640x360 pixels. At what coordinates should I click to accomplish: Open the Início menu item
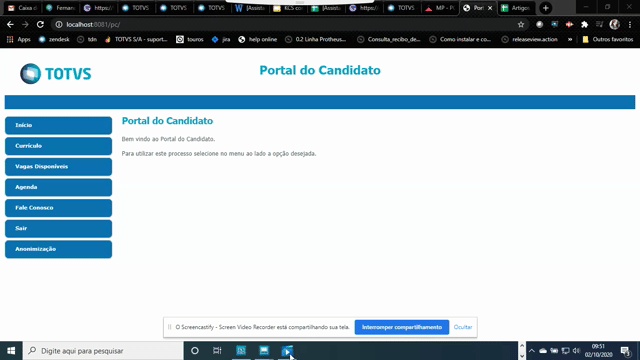[x=58, y=125]
